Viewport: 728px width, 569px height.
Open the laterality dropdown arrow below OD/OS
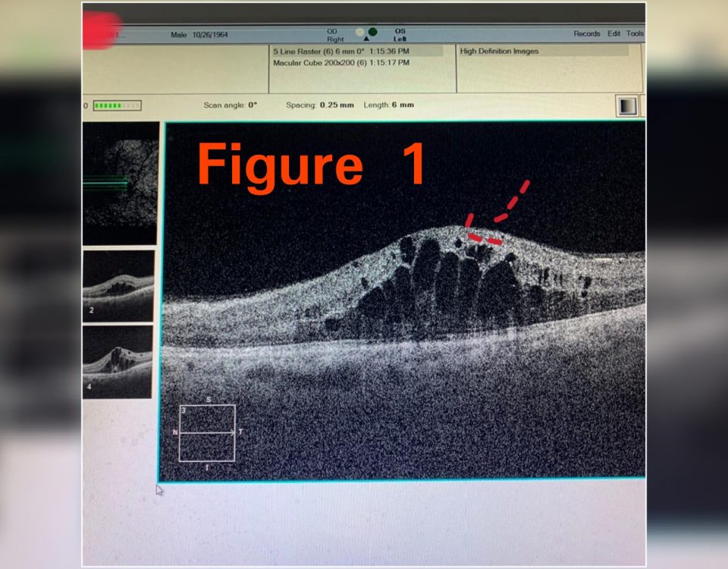click(366, 37)
